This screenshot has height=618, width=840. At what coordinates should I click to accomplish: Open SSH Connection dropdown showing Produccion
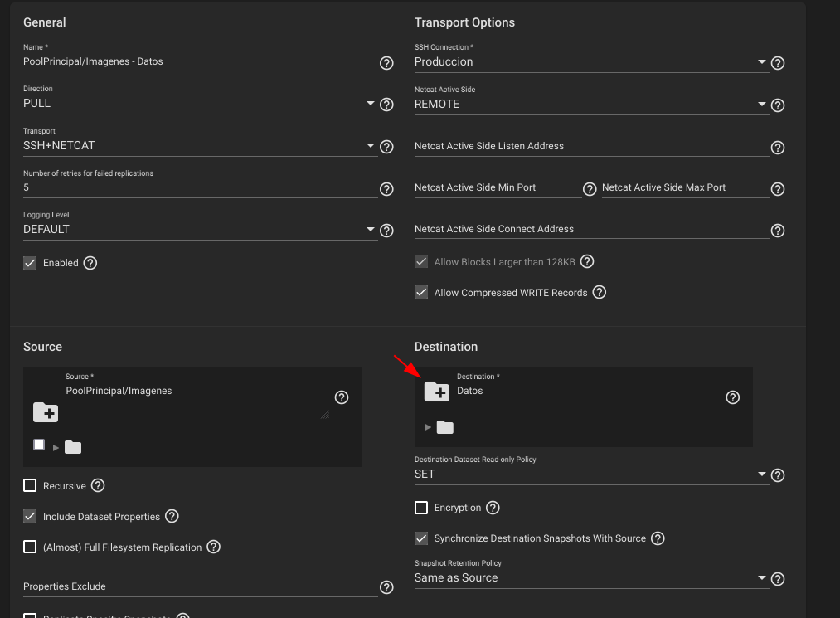tap(591, 61)
